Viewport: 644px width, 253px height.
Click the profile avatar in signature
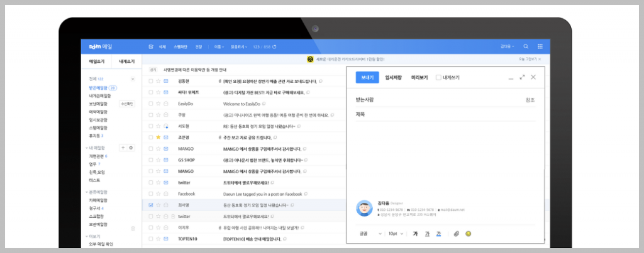click(364, 208)
